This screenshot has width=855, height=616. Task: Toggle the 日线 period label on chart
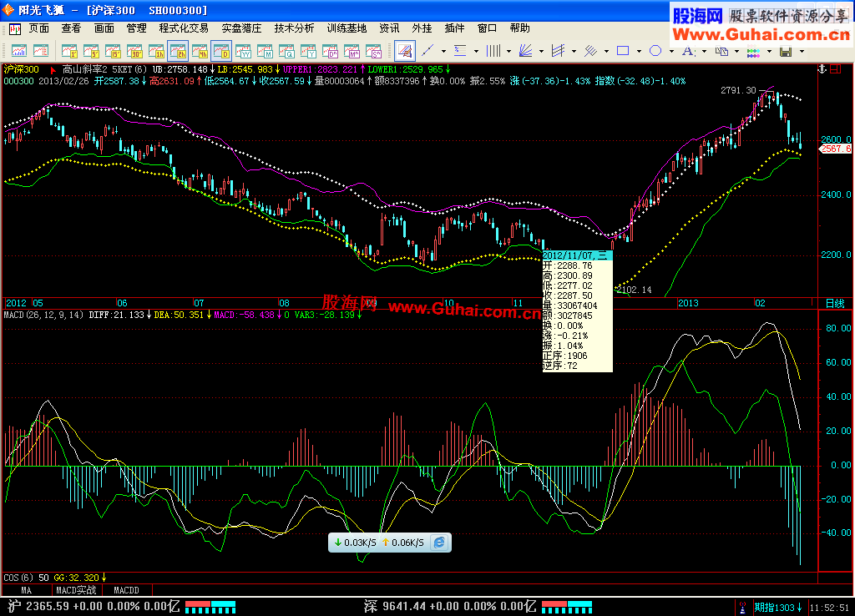pos(835,303)
